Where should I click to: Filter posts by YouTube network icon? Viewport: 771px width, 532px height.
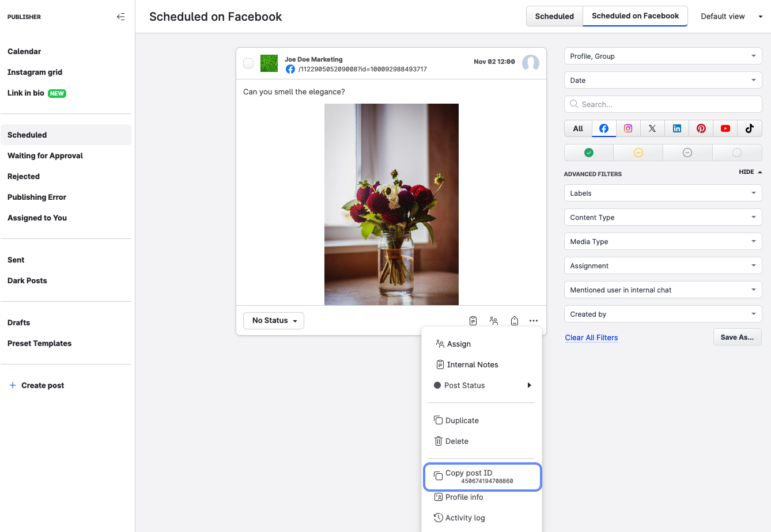pos(725,128)
